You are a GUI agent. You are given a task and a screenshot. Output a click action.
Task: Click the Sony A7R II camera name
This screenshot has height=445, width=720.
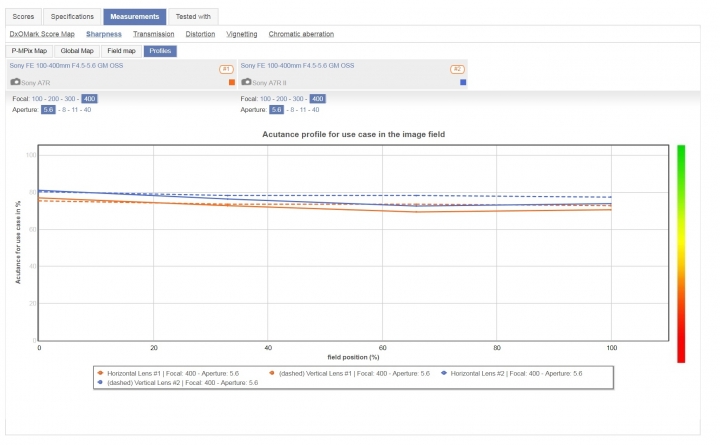pyautogui.click(x=269, y=83)
